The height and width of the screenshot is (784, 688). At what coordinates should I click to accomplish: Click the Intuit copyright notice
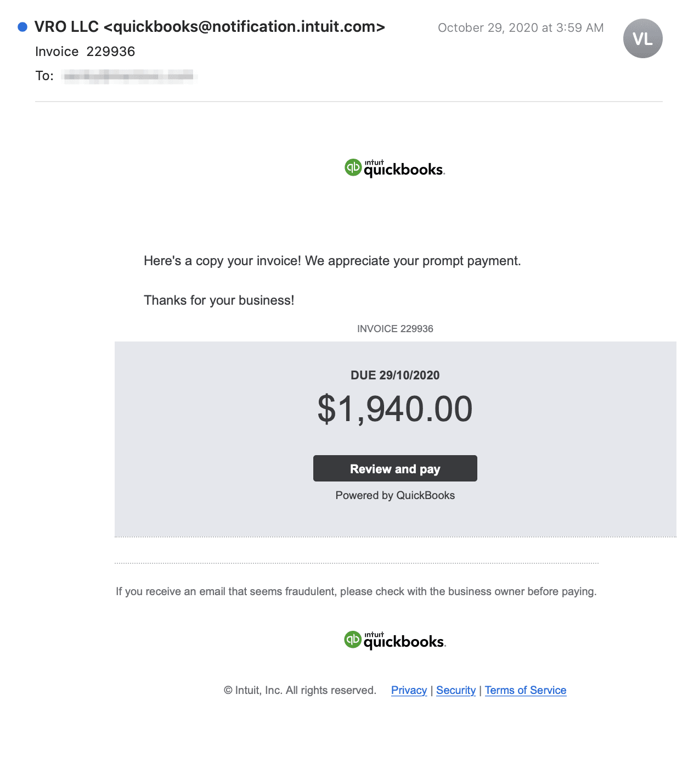click(300, 690)
